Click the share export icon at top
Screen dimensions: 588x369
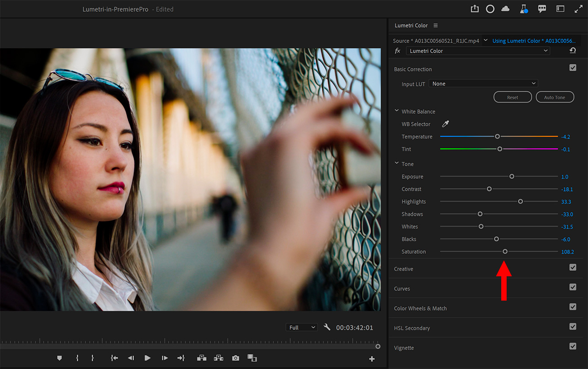pos(475,9)
